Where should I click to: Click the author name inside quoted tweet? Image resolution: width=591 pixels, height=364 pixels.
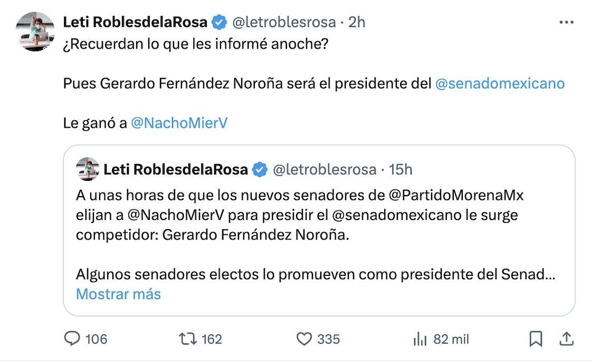point(176,169)
